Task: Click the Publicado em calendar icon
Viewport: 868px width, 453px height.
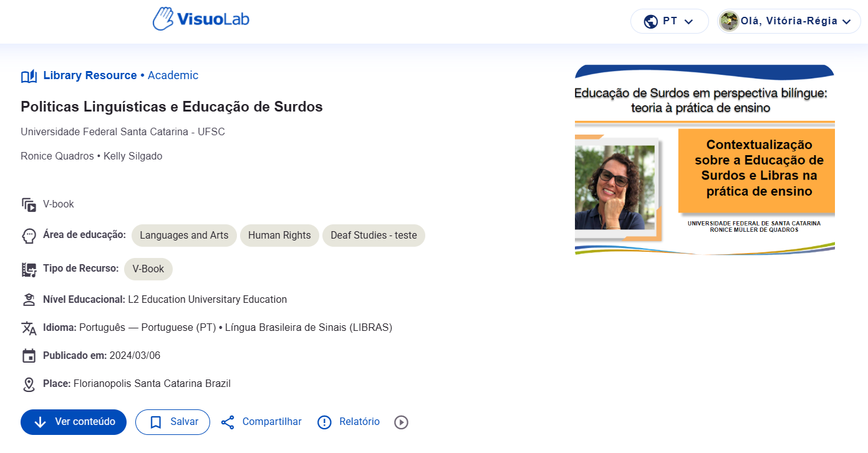Action: (x=29, y=356)
